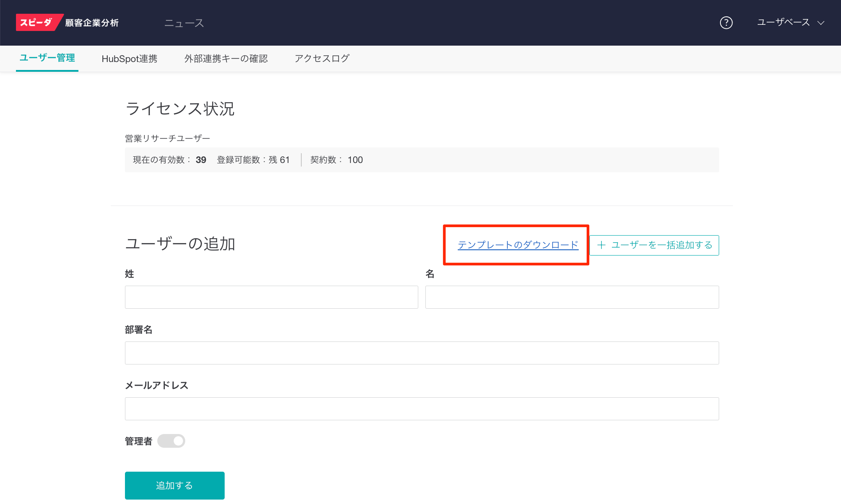Click the テンプレートのダウンロード link
Screen dimensions: 841x504
(x=518, y=245)
